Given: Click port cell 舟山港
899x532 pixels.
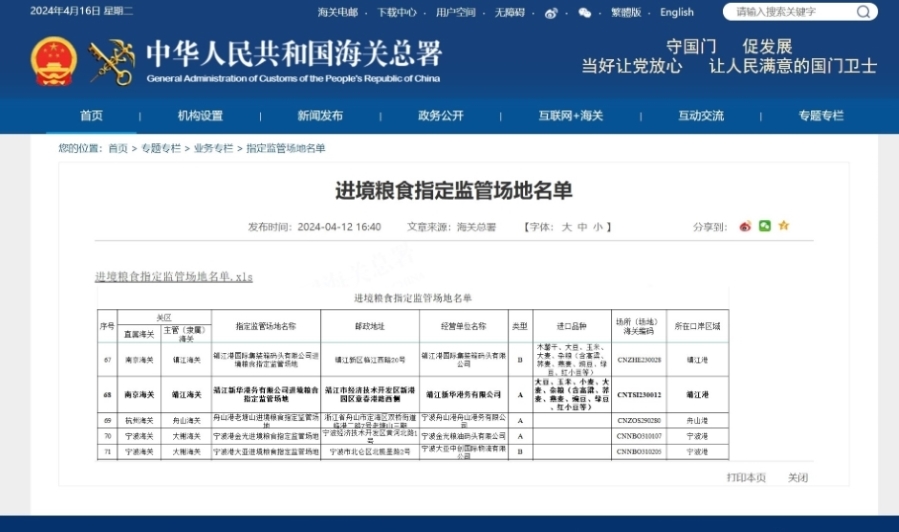Looking at the screenshot, I should pos(697,421).
